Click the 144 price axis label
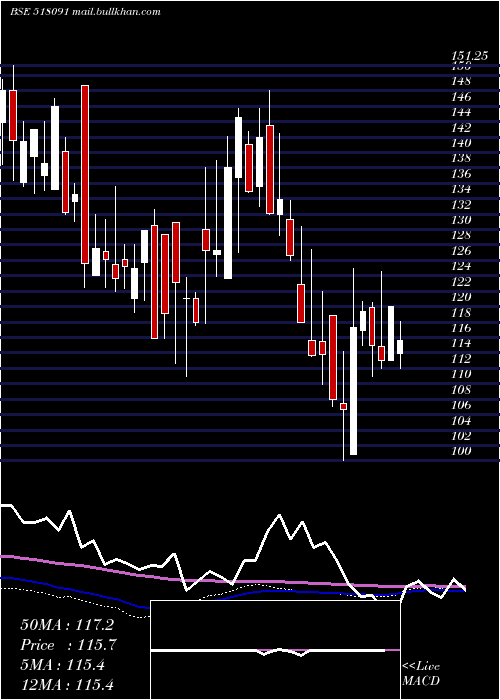 coord(461,112)
